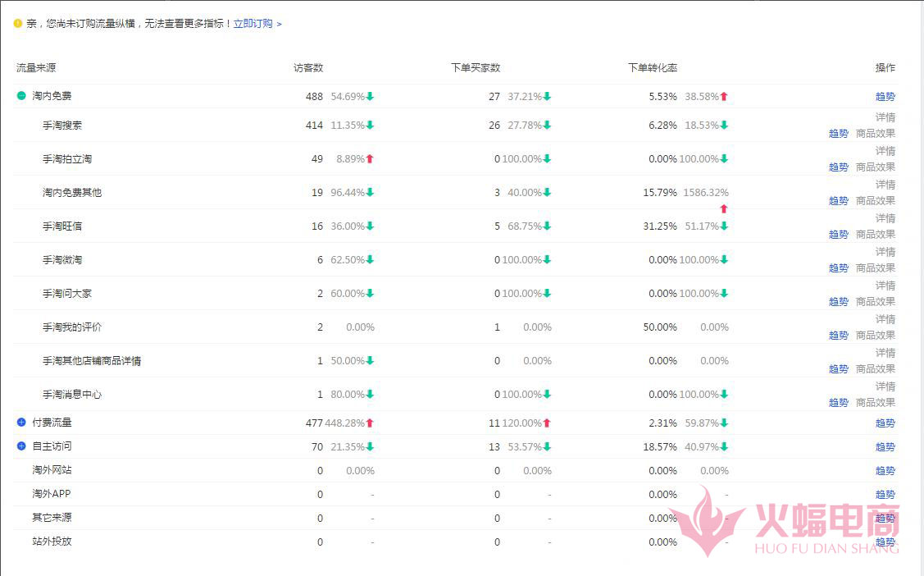Select the 其它来源 source name

(52, 517)
